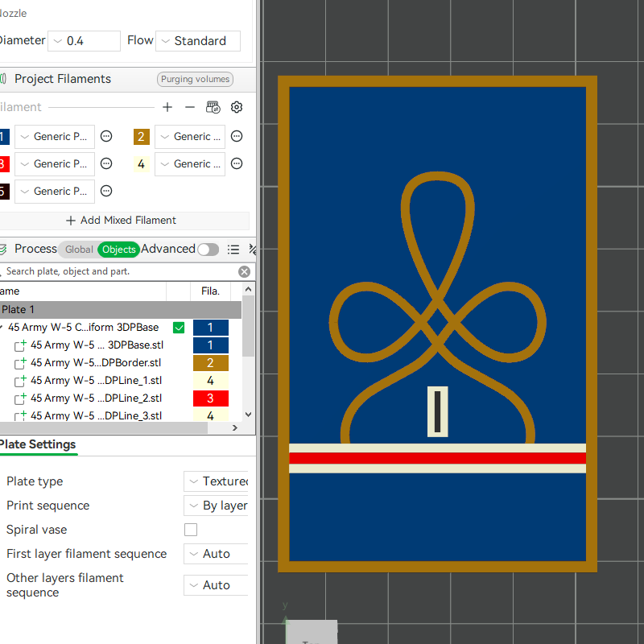Enable Spiral vase checkbox
Screen dimensions: 644x644
191,530
